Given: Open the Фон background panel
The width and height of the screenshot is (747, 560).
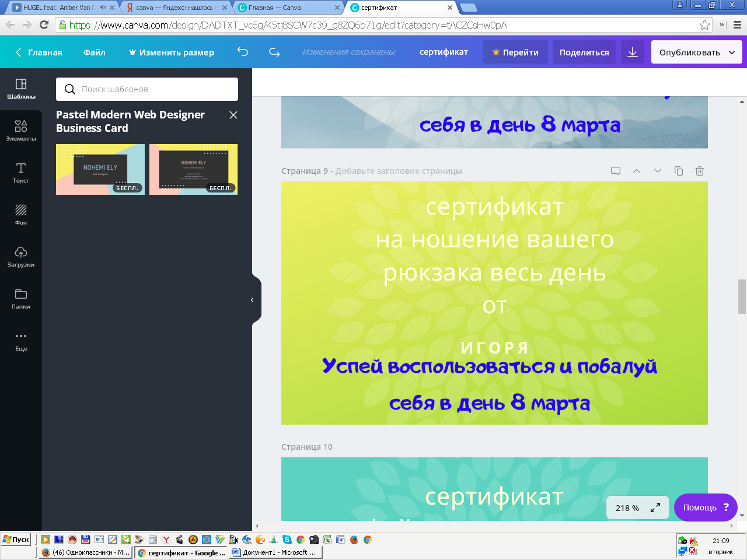Looking at the screenshot, I should (x=21, y=215).
